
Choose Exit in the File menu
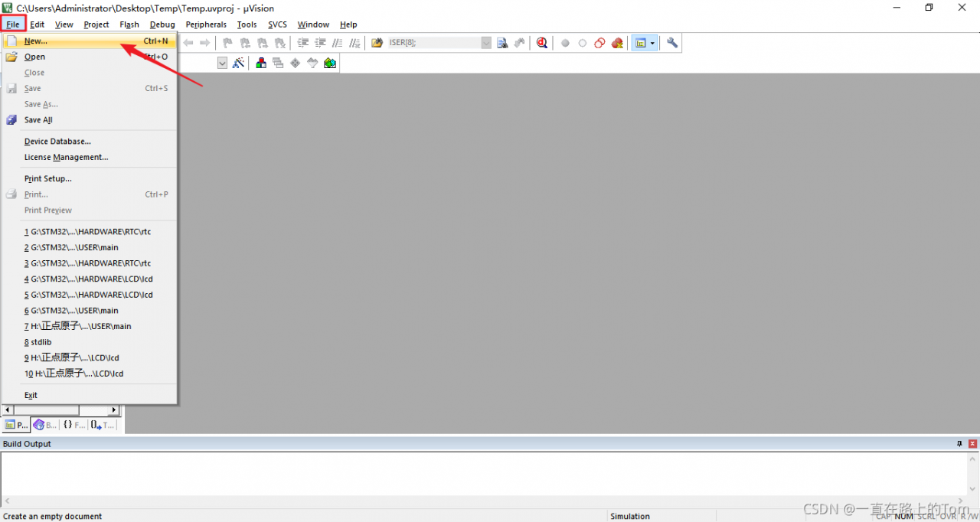click(x=90, y=395)
